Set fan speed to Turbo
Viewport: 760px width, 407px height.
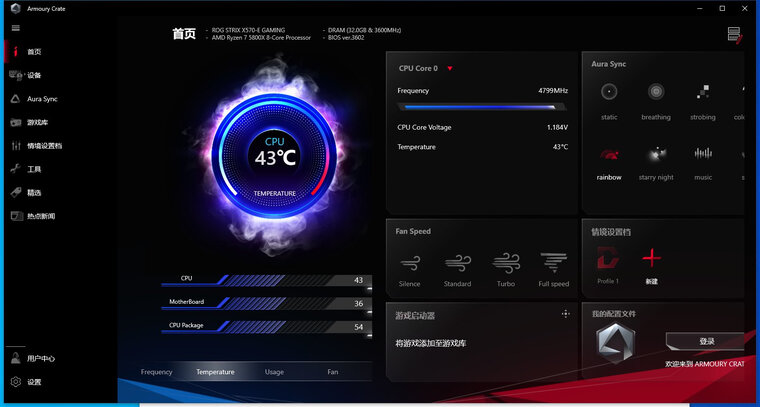[x=506, y=270]
